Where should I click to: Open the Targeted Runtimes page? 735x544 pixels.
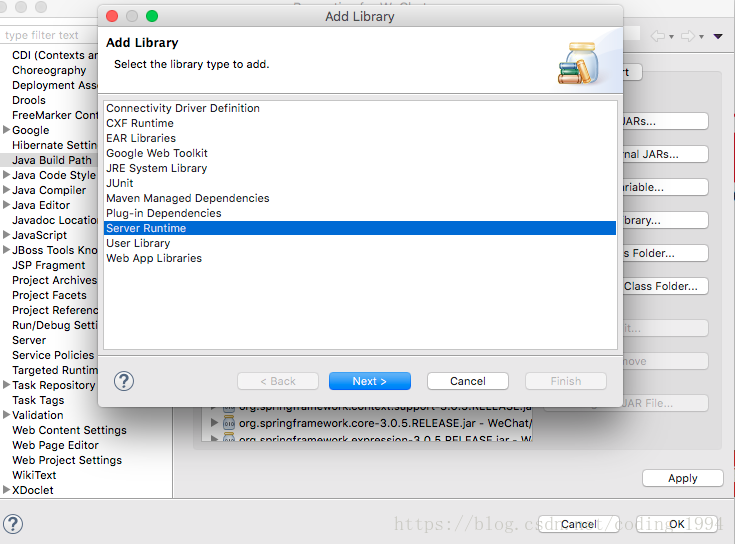(x=55, y=370)
